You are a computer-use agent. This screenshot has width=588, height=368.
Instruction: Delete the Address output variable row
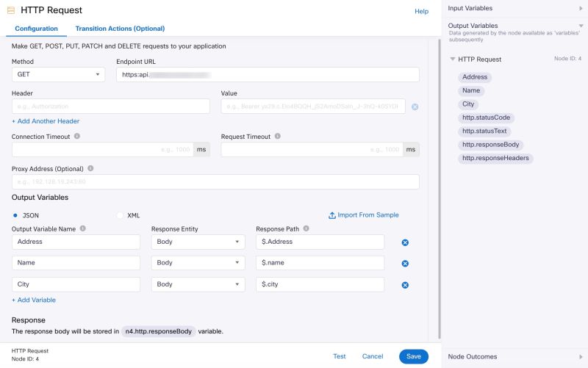point(405,242)
